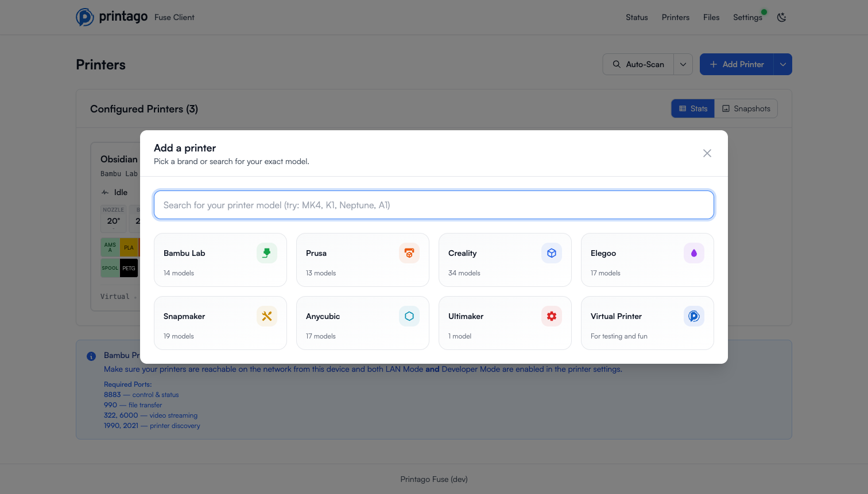868x494 pixels.
Task: Click the '1 model' text under Ultimaker
Action: click(x=460, y=336)
